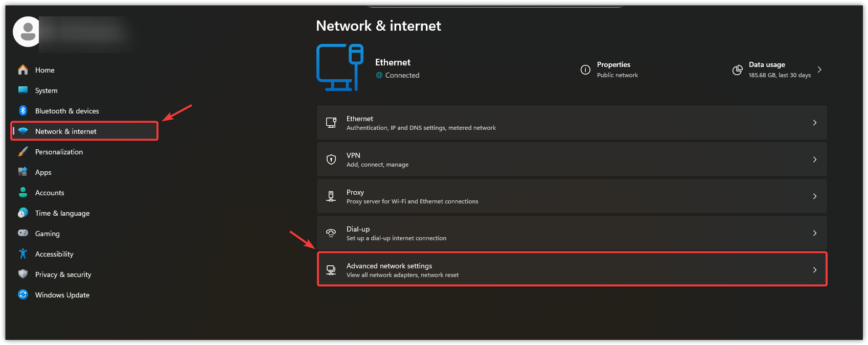Click the Properties info icon
Viewport: 868px width, 345px height.
click(x=585, y=70)
